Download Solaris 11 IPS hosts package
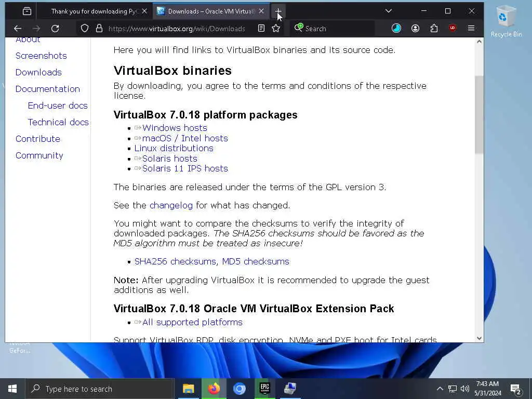 (x=185, y=169)
